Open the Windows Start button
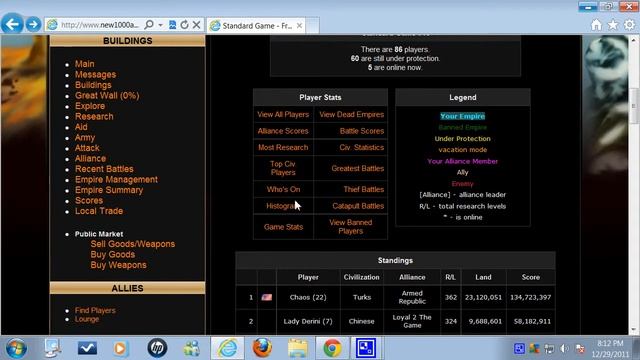 coord(16,348)
